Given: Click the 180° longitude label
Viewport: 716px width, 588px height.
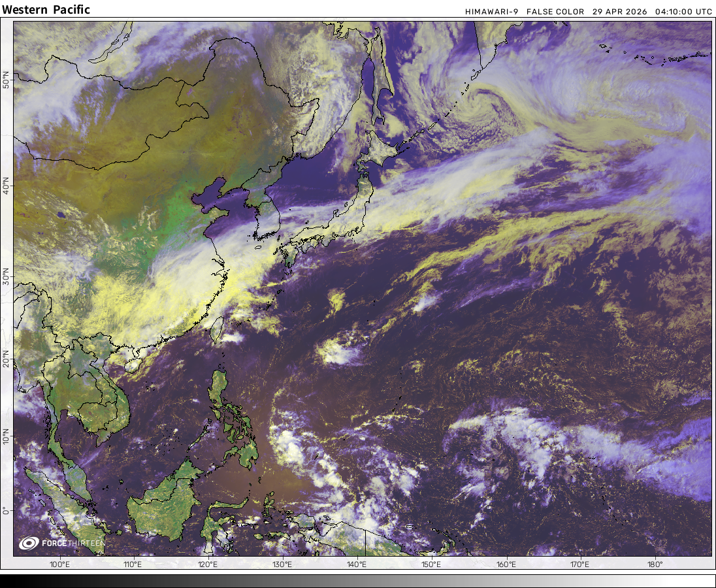Looking at the screenshot, I should (655, 564).
